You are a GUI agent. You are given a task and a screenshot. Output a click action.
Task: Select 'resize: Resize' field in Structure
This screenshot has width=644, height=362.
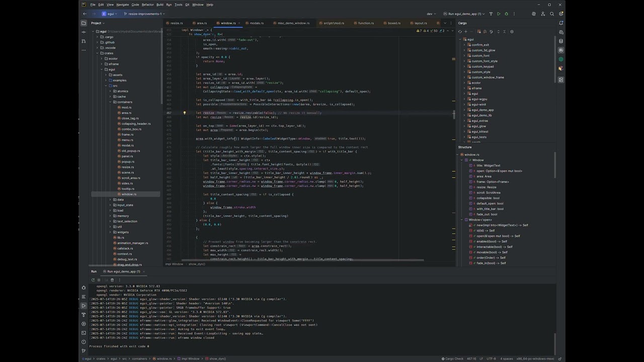(486, 187)
